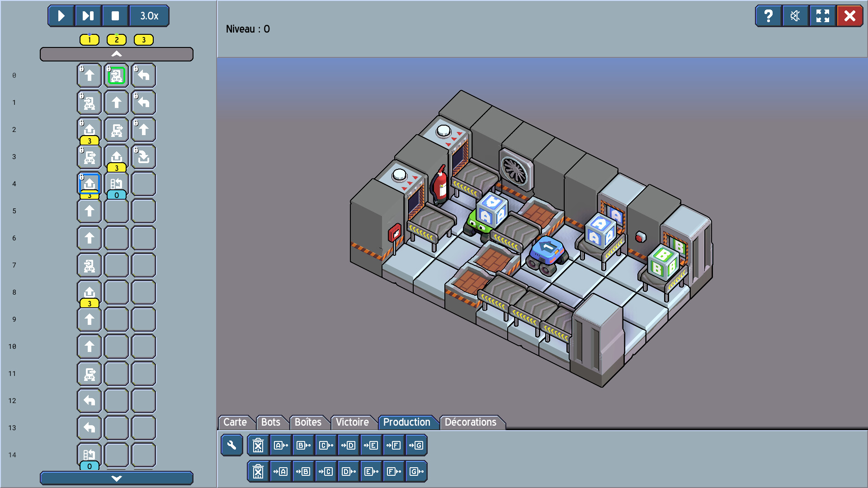868x488 pixels.
Task: Click the wrench settings tool
Action: [232, 445]
